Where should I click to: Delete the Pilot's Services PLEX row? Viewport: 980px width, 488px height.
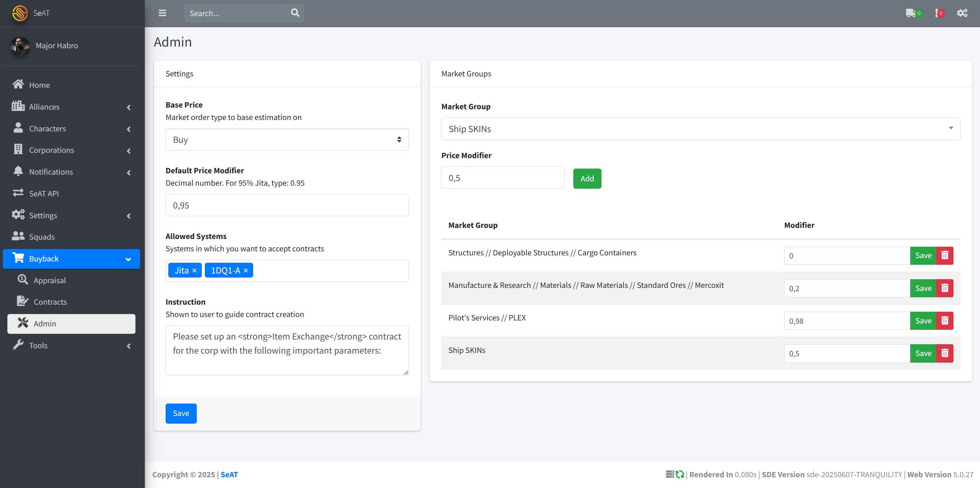pos(944,321)
